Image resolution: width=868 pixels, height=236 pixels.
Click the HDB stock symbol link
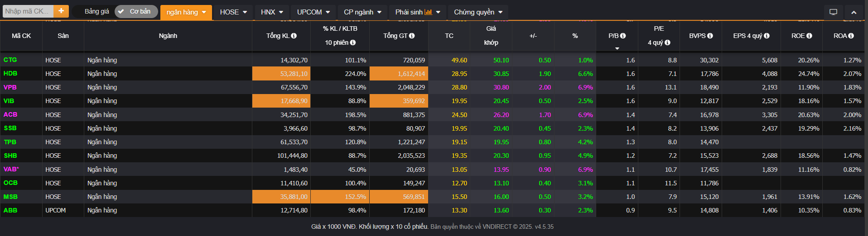click(10, 73)
